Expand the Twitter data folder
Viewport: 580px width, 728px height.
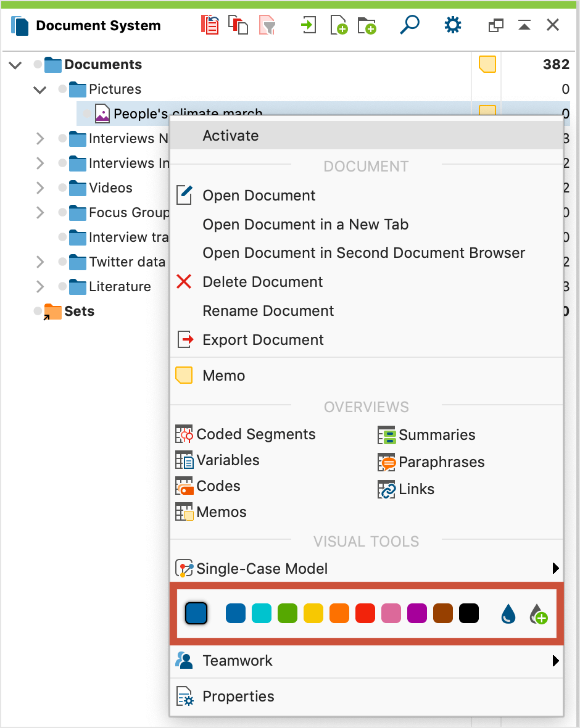pyautogui.click(x=40, y=262)
